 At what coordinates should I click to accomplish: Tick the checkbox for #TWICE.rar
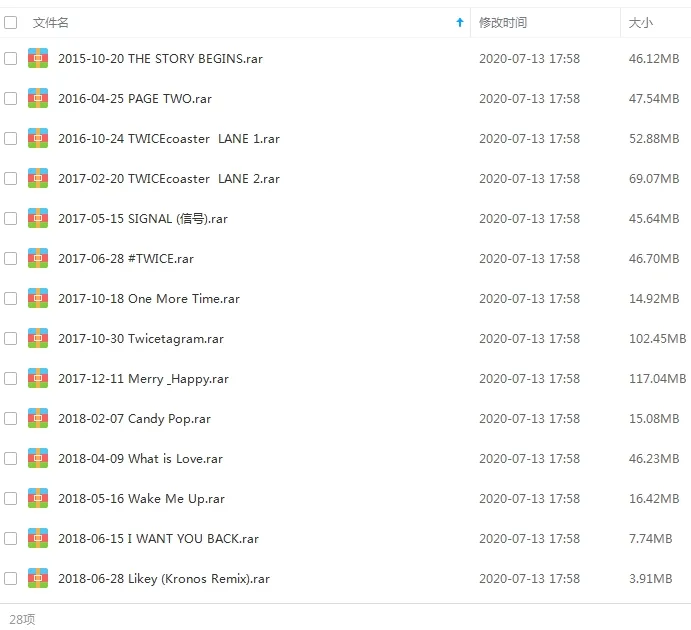point(11,259)
